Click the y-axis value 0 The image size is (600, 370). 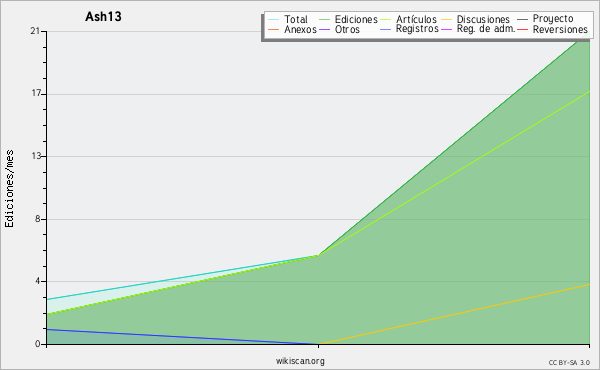[x=38, y=344]
